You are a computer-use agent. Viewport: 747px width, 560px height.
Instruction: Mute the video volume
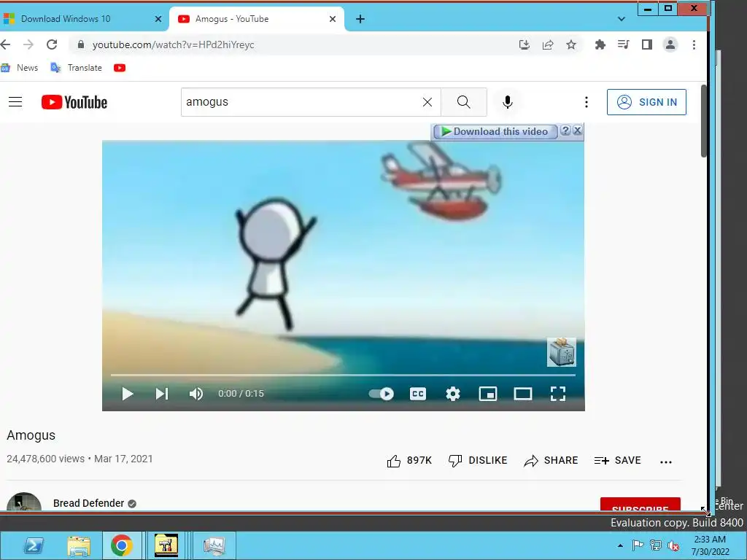(x=196, y=394)
